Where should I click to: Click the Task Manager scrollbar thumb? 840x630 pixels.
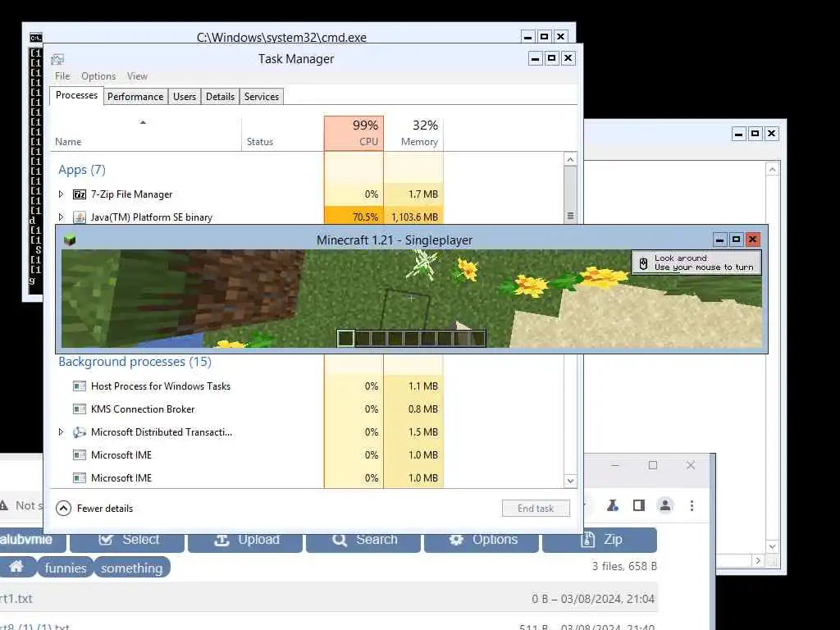571,195
